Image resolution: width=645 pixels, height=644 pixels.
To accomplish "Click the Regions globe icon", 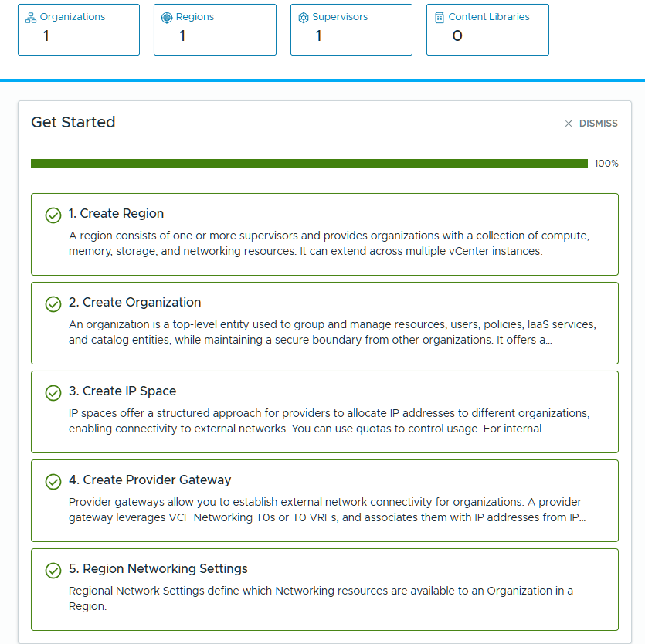I will tap(167, 18).
